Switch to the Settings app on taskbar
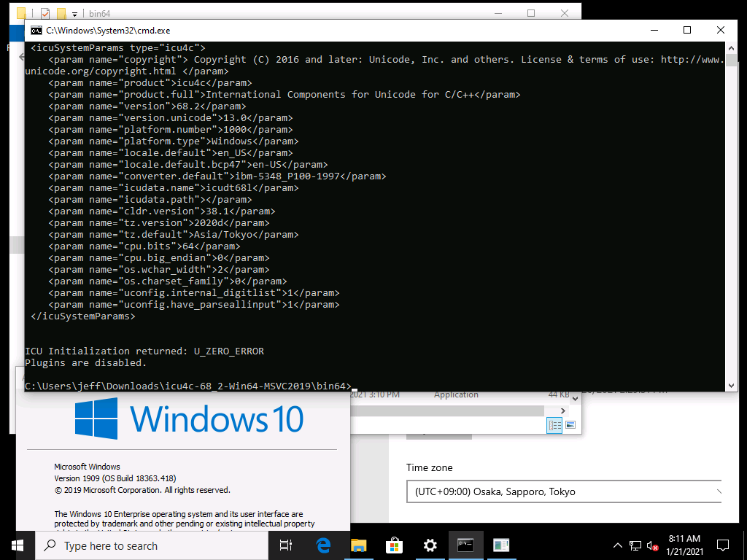 [430, 545]
